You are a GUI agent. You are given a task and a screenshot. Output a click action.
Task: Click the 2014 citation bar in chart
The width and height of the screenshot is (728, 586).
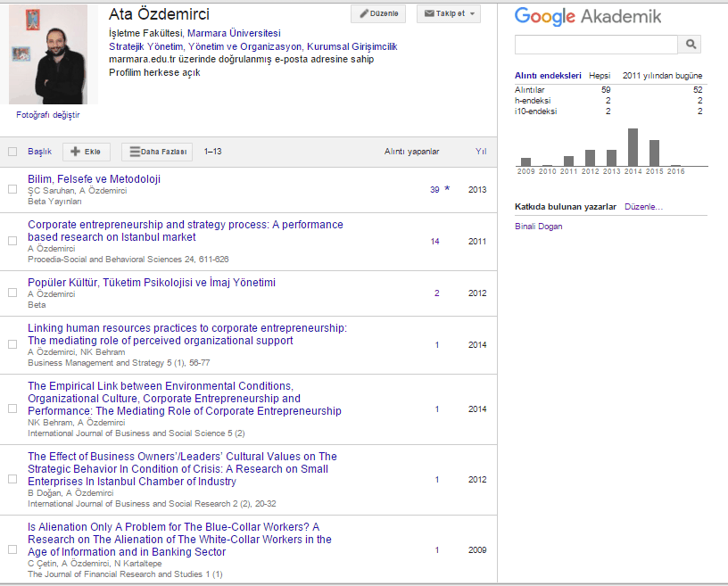[x=633, y=147]
